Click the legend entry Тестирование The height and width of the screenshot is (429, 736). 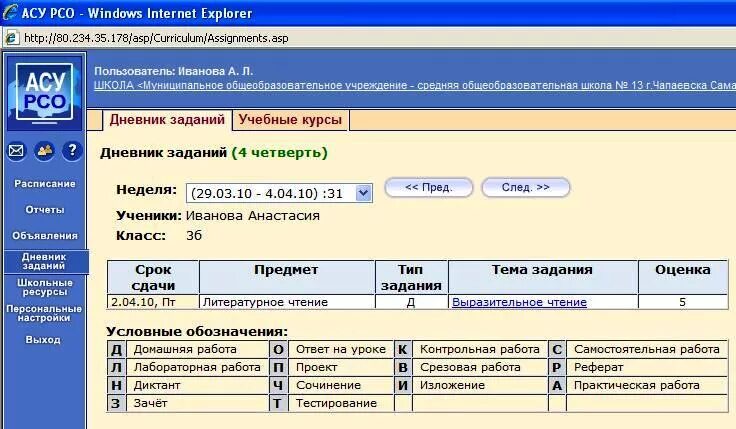pos(337,403)
